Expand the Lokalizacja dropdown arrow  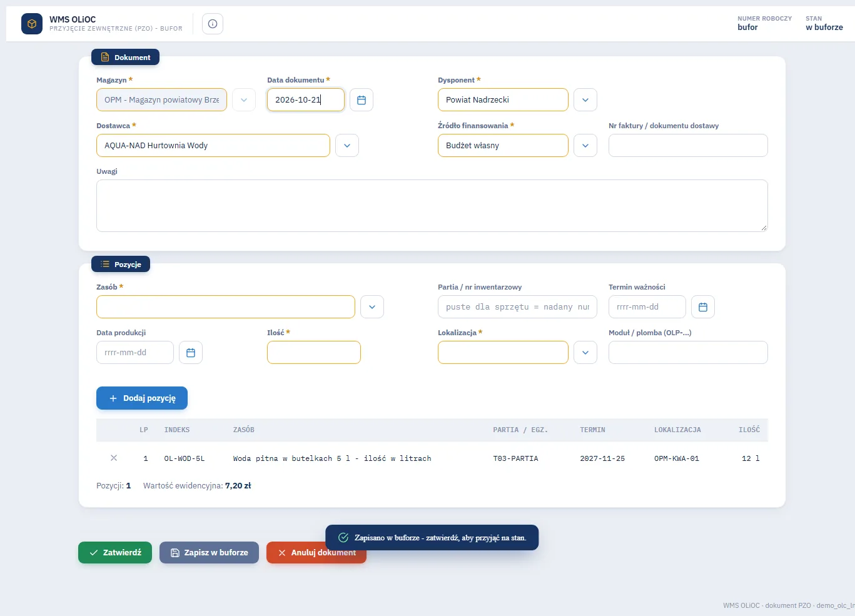pyautogui.click(x=585, y=353)
